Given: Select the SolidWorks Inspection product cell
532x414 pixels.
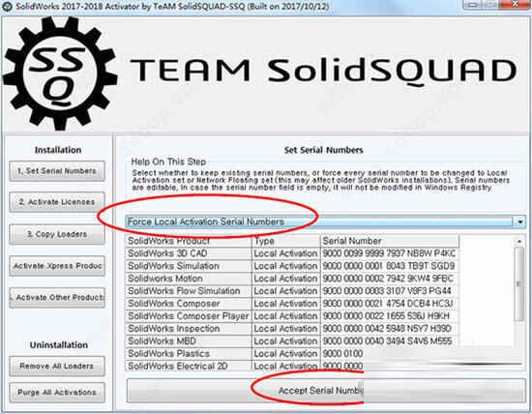Looking at the screenshot, I should tap(189, 329).
